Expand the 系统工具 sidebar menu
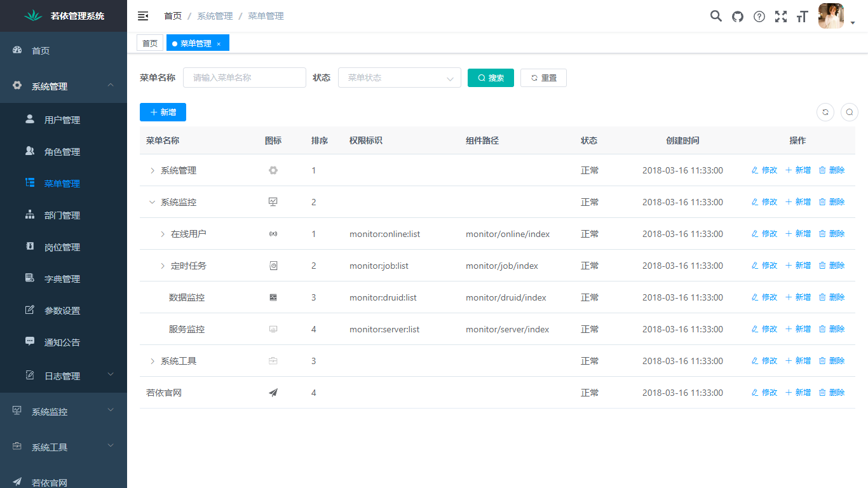This screenshot has width=868, height=488. (x=63, y=447)
